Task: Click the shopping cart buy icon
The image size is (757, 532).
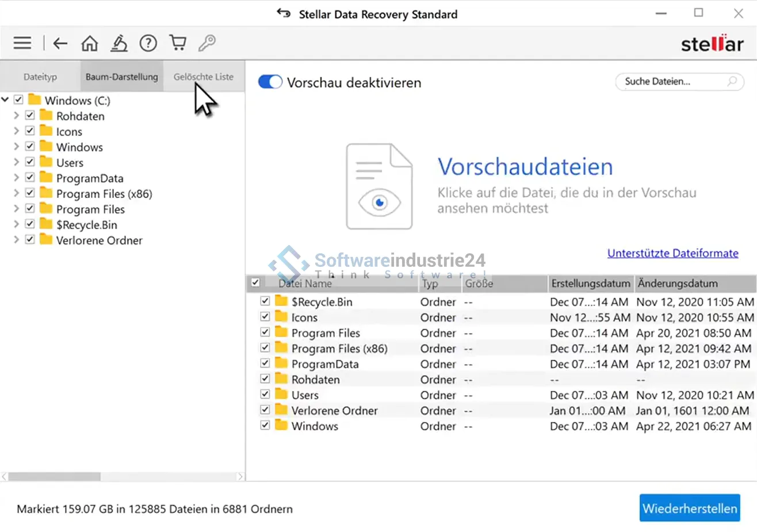Action: click(x=178, y=43)
